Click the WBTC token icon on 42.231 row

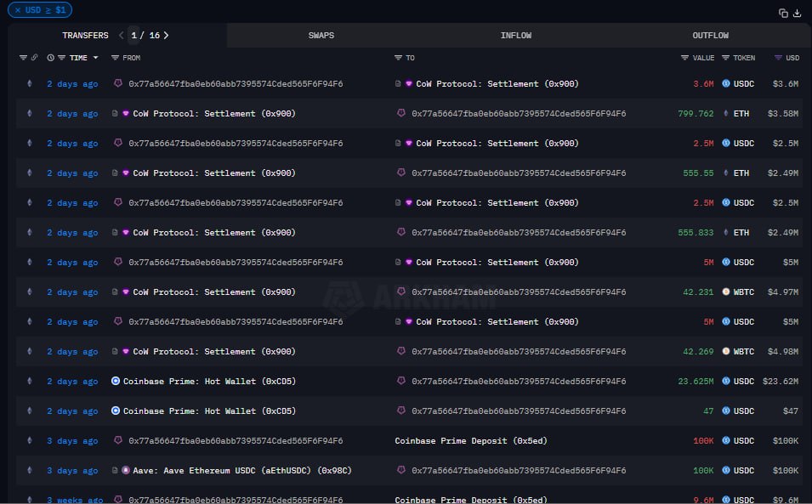(x=726, y=292)
